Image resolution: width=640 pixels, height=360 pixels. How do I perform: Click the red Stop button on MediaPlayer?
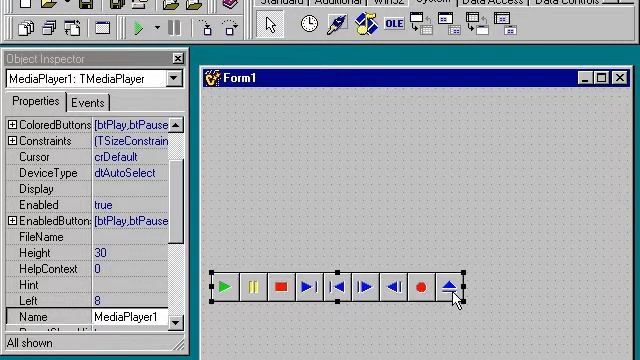(281, 287)
